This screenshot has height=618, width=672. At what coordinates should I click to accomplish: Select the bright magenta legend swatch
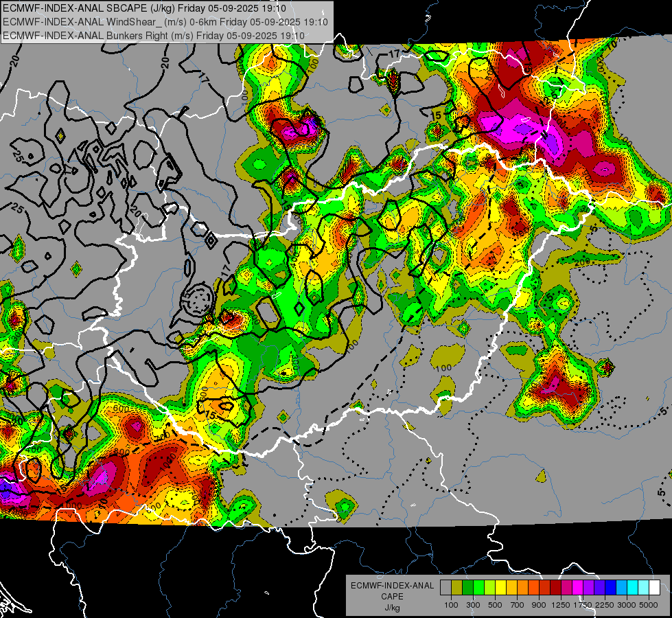(x=578, y=588)
